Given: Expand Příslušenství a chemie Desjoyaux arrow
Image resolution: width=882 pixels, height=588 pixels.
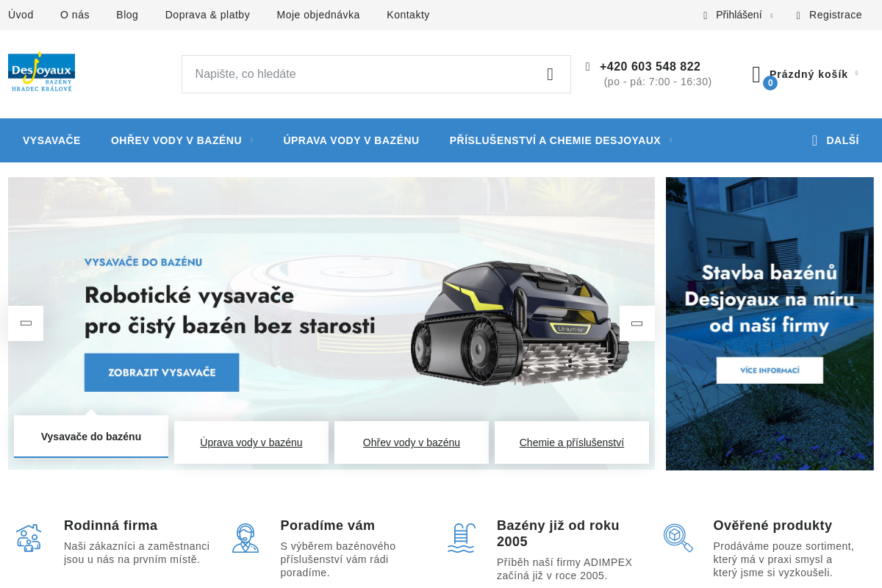Looking at the screenshot, I should [670, 140].
